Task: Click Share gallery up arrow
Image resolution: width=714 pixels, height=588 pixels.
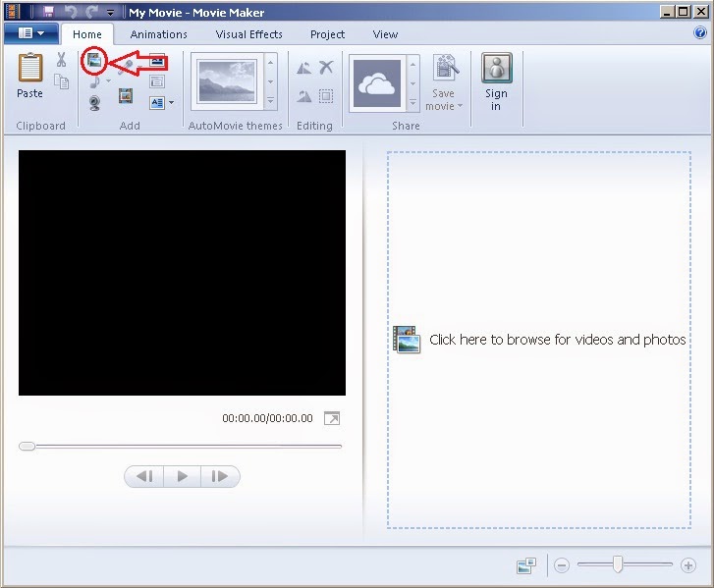Action: tap(412, 64)
